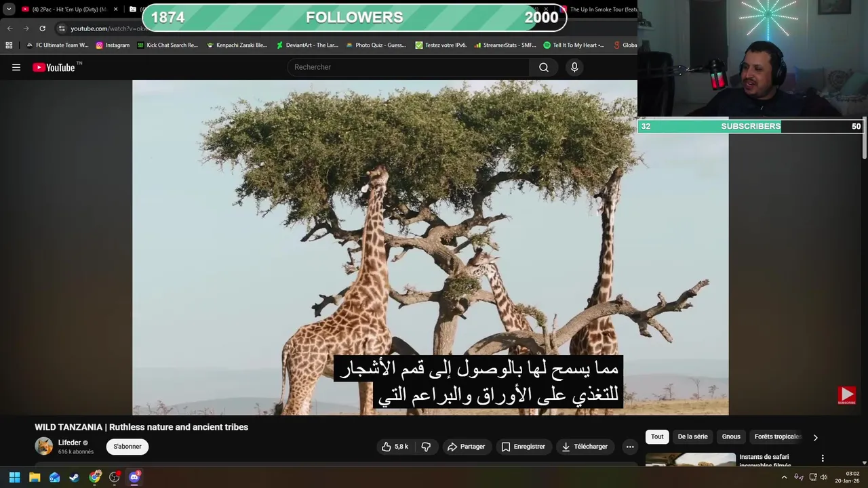Show more chips with right arrow
Viewport: 868px width, 488px height.
[x=815, y=437]
